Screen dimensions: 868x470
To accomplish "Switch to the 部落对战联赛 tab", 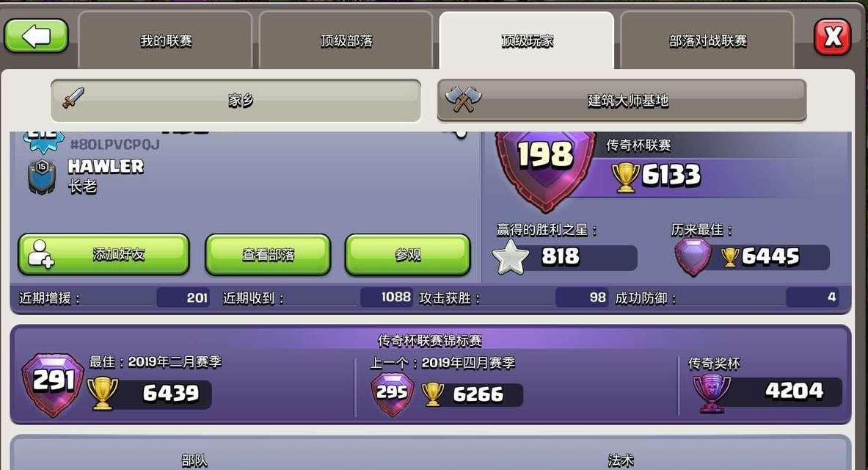I will 707,40.
